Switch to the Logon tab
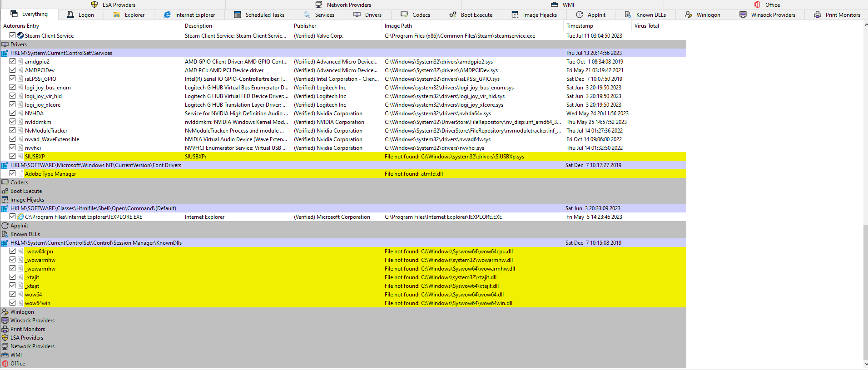 coord(81,15)
